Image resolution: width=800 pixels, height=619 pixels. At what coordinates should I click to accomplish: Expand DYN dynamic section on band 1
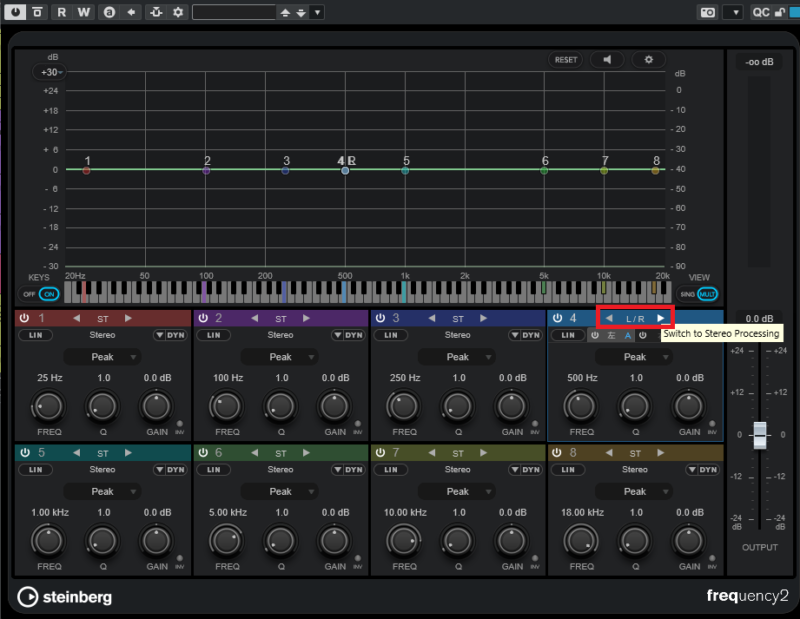tap(170, 335)
